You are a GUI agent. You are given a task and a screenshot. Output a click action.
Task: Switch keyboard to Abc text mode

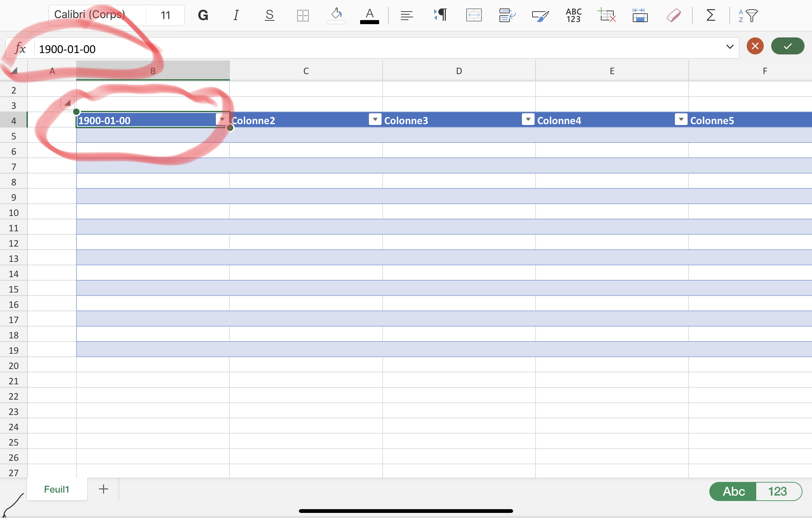(733, 491)
